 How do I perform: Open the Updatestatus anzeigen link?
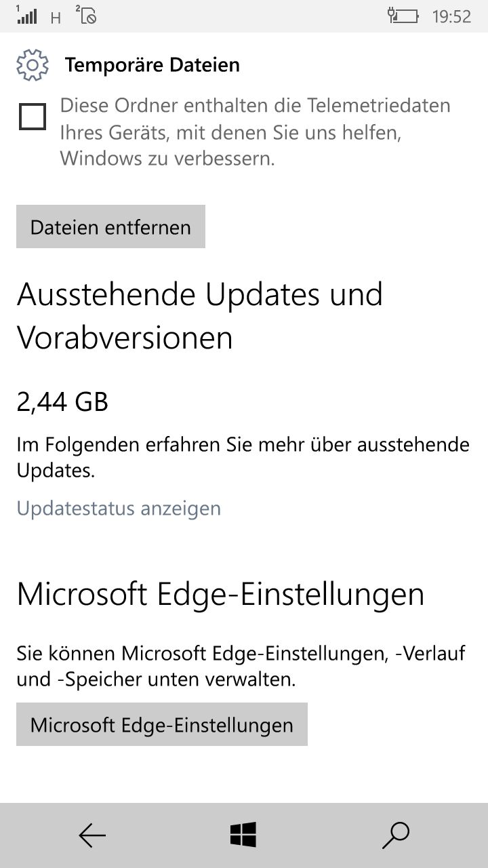[x=119, y=508]
